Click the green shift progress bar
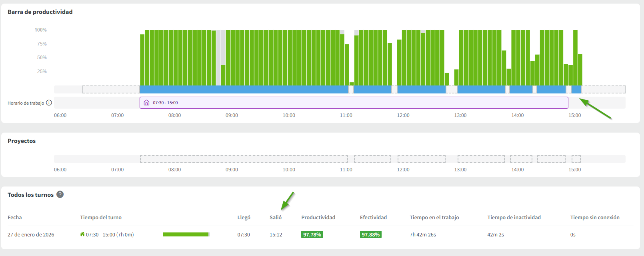Image resolution: width=644 pixels, height=256 pixels. click(x=186, y=234)
